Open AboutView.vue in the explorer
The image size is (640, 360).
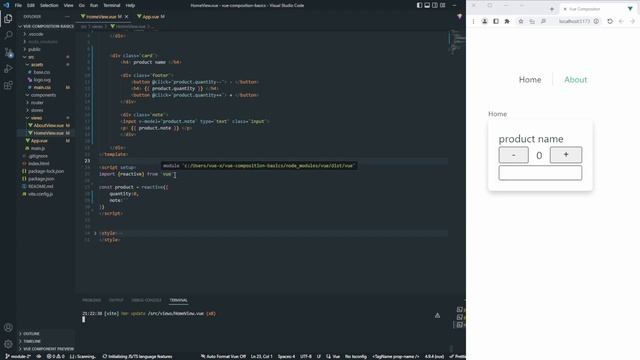pos(48,125)
